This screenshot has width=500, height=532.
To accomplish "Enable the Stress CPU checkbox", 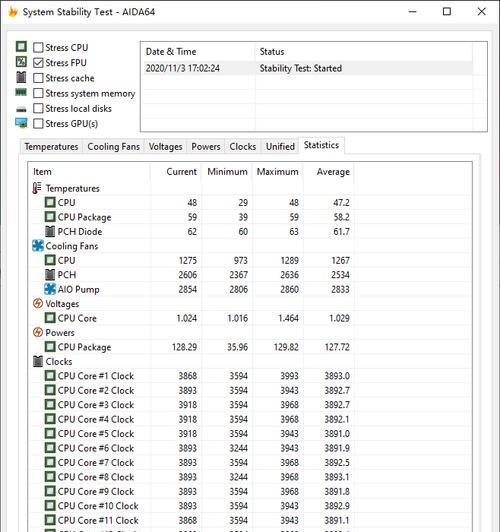I will (38, 48).
